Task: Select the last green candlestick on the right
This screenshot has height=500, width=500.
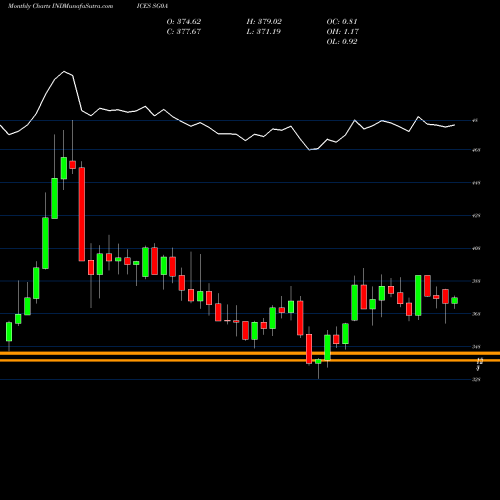Action: tap(455, 301)
